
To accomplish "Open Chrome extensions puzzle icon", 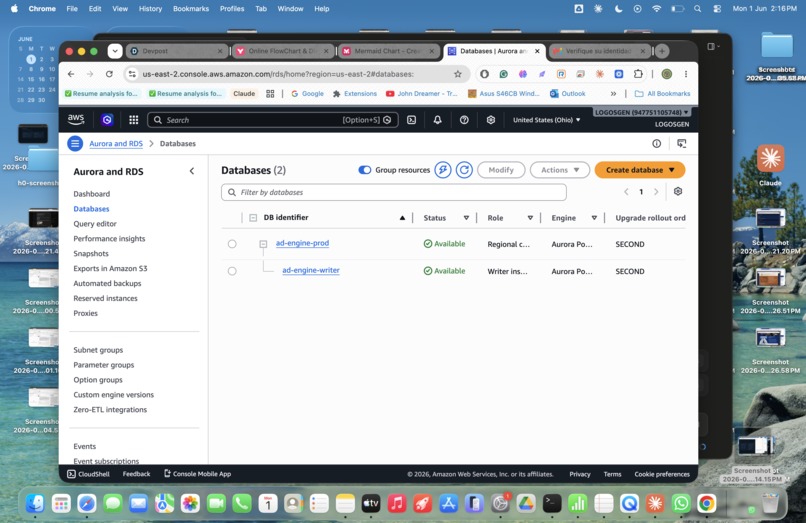I will pos(638,74).
